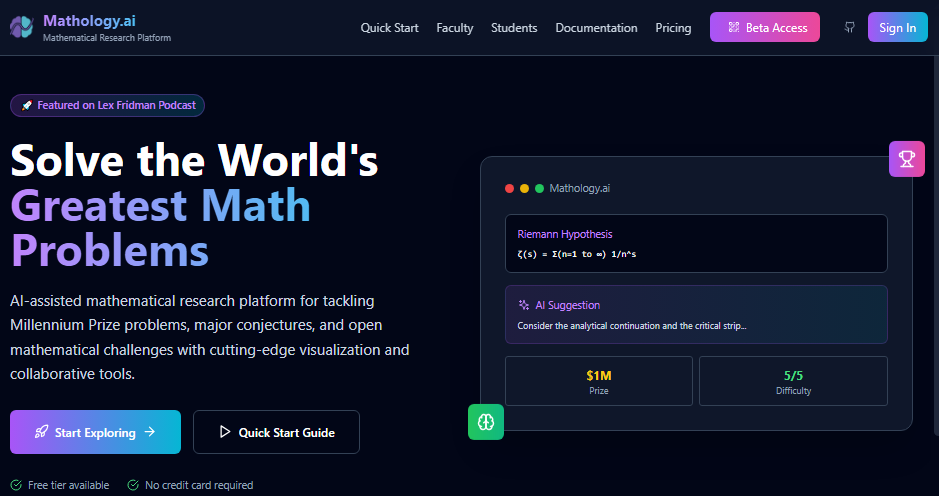The image size is (939, 496).
Task: Go to Students section
Action: [x=514, y=28]
